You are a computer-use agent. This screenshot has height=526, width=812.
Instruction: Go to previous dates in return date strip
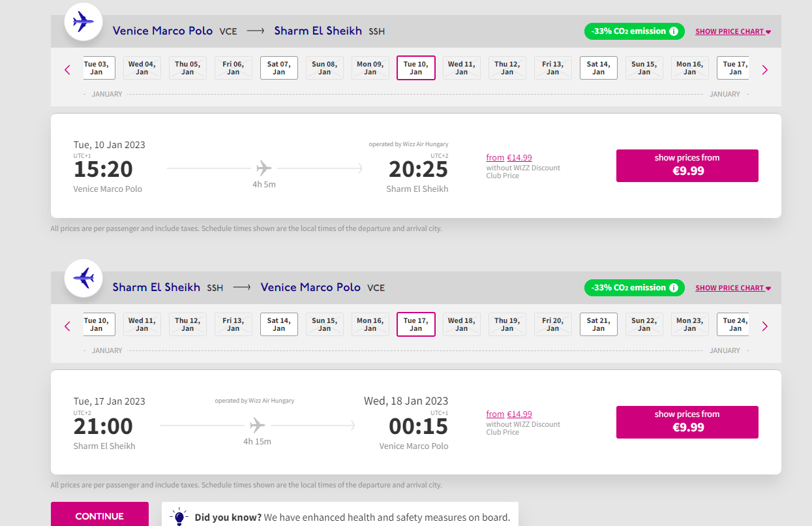67,326
